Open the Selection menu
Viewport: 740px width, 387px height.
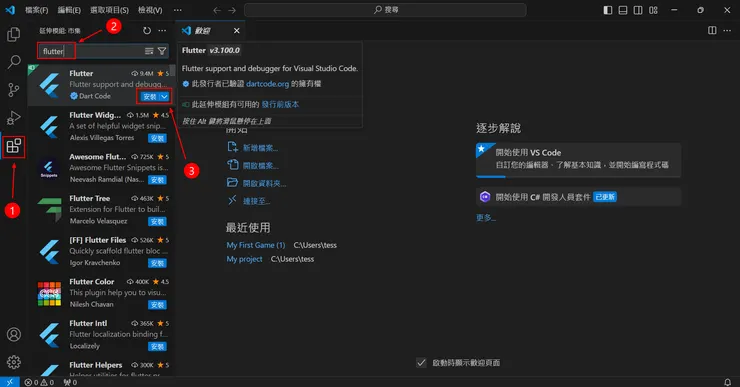tap(109, 10)
